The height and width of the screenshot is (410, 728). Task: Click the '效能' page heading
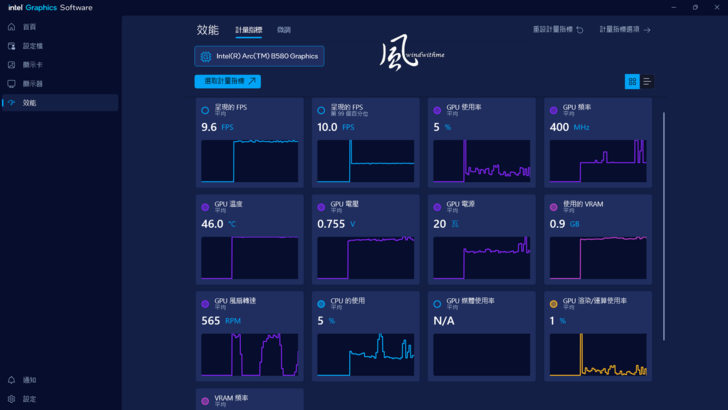click(208, 30)
